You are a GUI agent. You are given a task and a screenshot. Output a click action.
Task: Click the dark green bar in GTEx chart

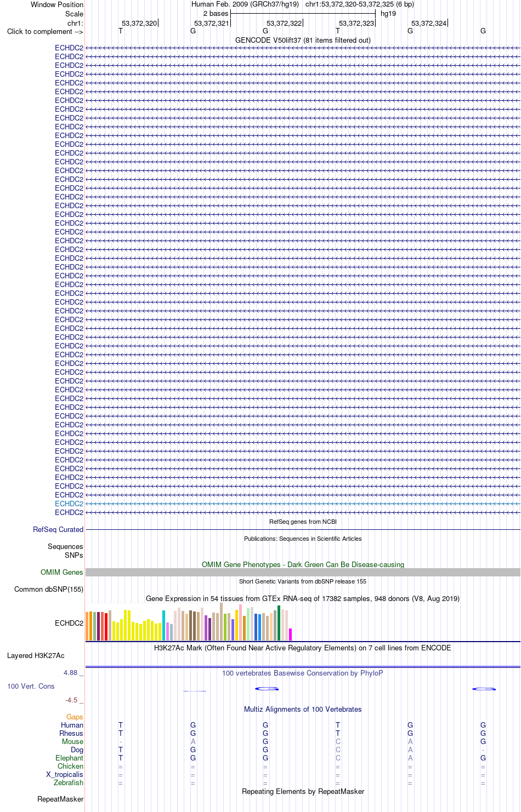coord(279,624)
